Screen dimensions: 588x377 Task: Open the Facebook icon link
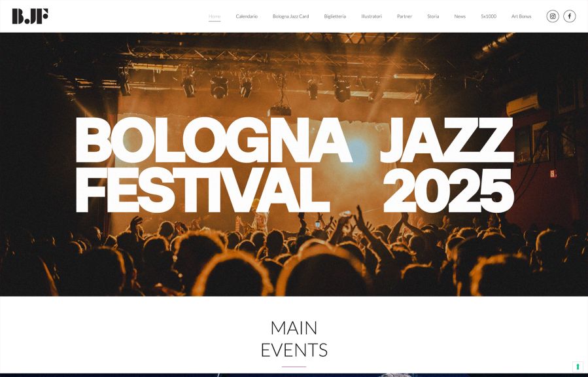[x=569, y=16]
